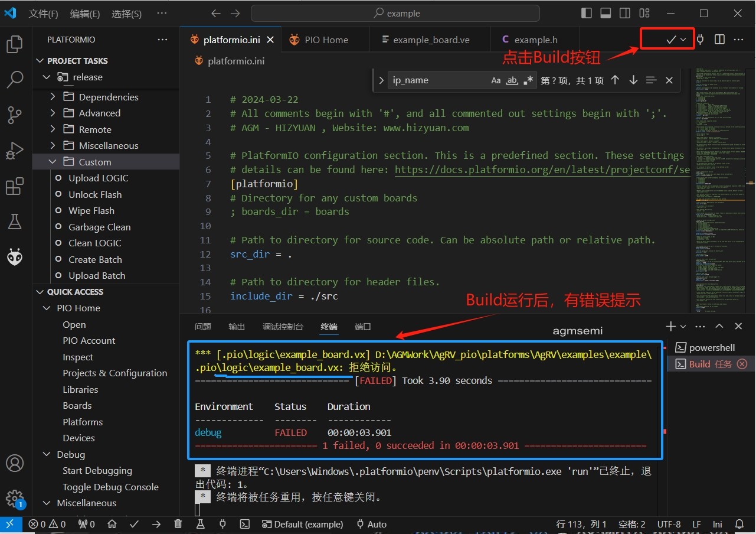Screen dimensions: 756x534
Task: Open the Accounts icon in activity bar
Action: pyautogui.click(x=15, y=463)
